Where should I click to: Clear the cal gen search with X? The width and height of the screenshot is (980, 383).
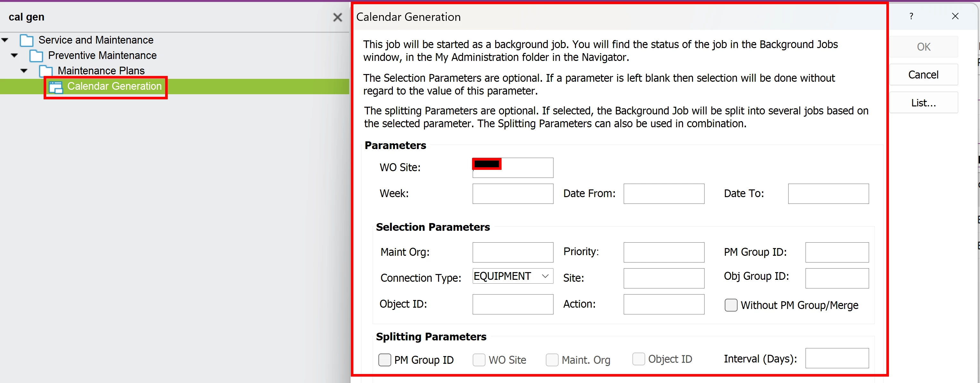pyautogui.click(x=337, y=18)
